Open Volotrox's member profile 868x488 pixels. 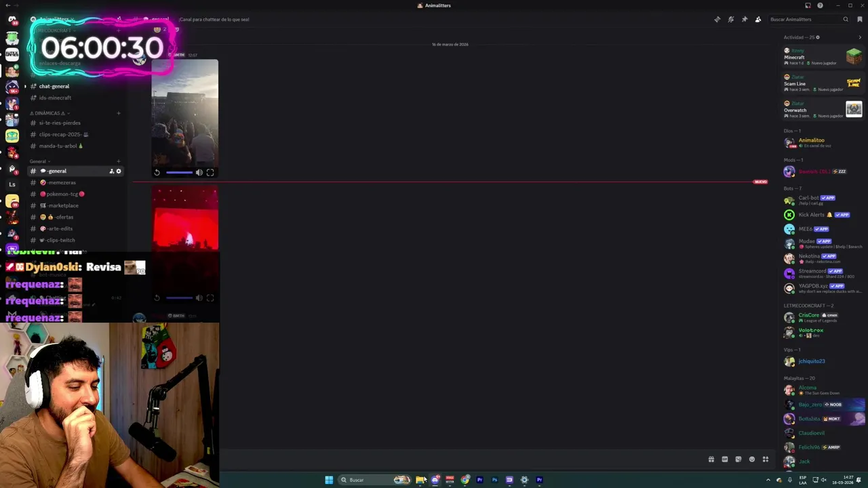(823, 332)
